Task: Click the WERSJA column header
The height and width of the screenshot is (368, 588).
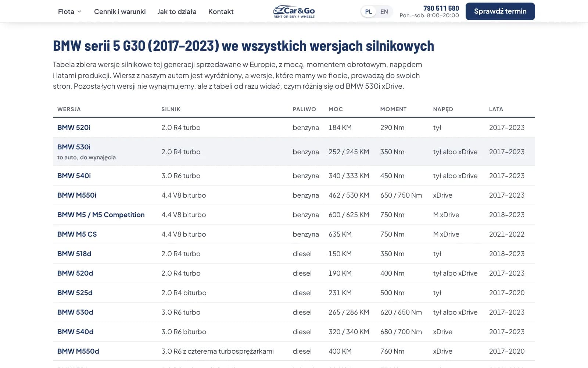Action: [69, 109]
